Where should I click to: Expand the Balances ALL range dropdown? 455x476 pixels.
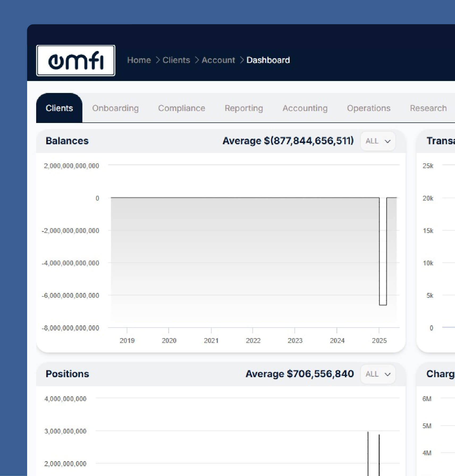pyautogui.click(x=378, y=141)
